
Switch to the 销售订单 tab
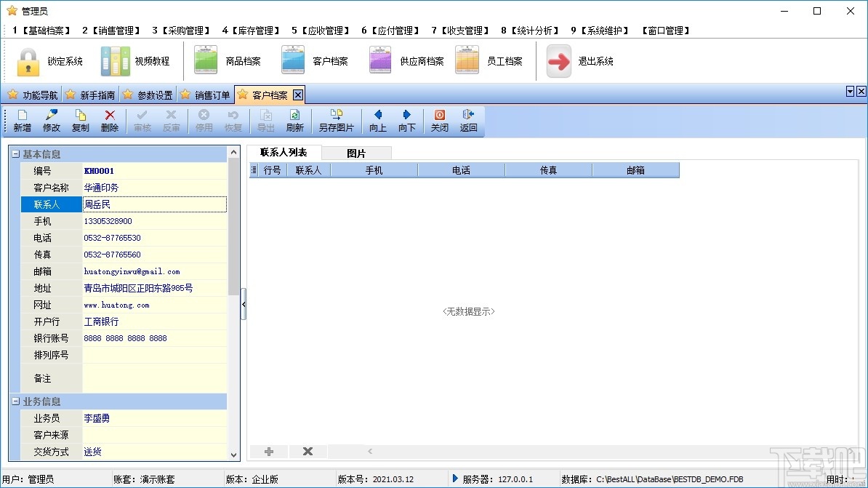point(205,95)
